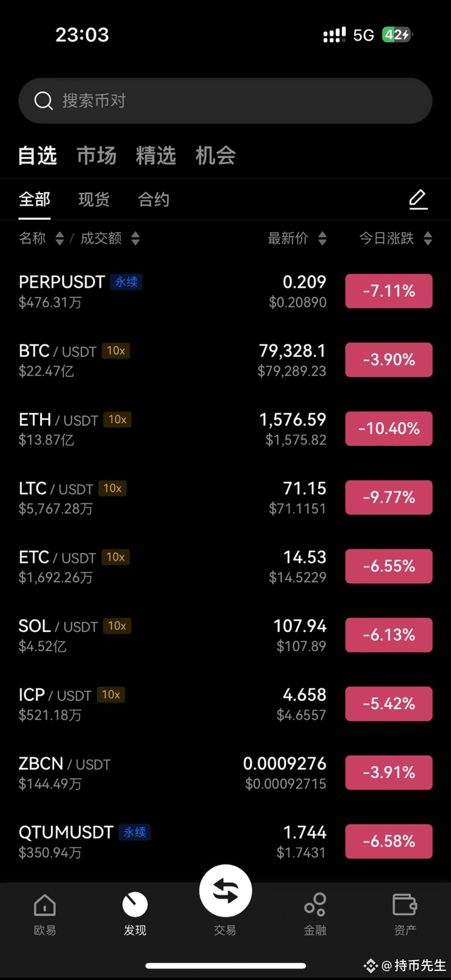Sort by 最新价 using its arrows
The width and height of the screenshot is (451, 980).
coord(322,238)
